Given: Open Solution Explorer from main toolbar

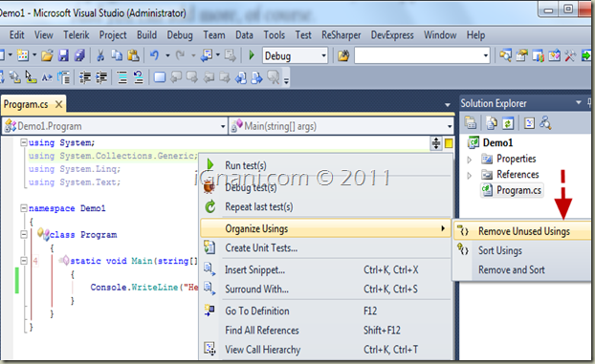Looking at the screenshot, I should (x=505, y=55).
